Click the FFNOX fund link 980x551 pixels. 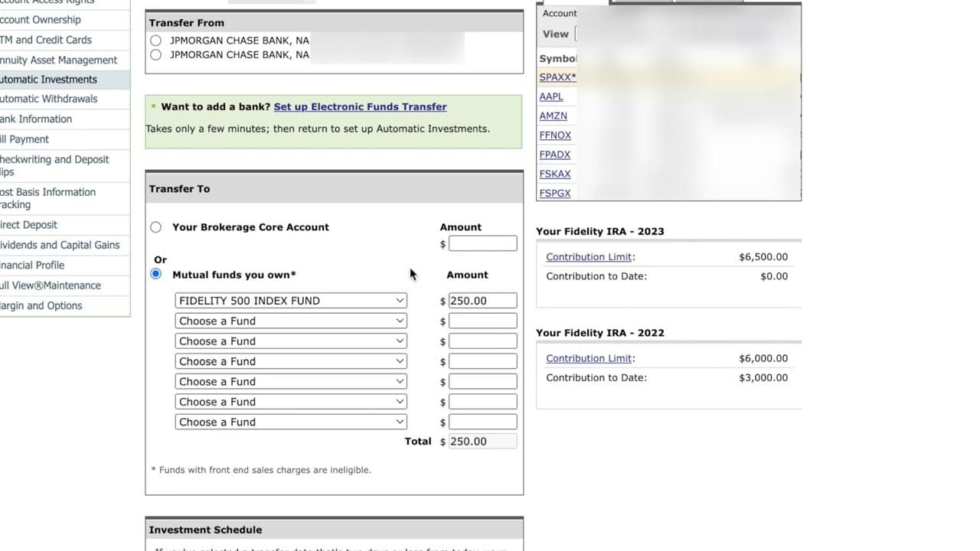(555, 135)
